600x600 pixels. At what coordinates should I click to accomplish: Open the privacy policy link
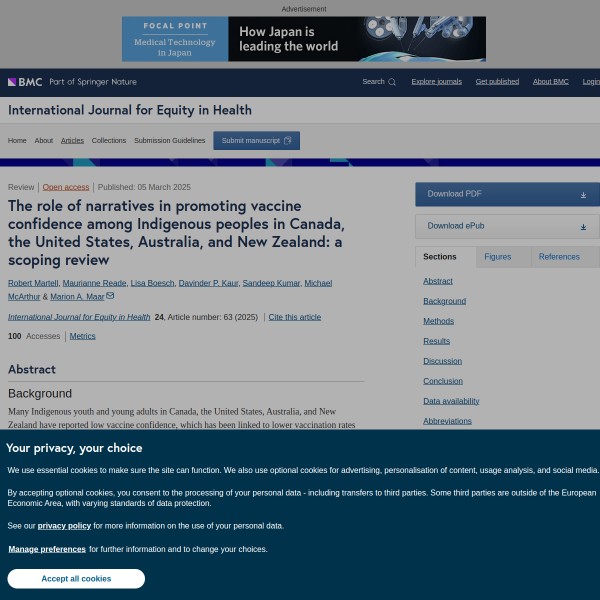64,526
